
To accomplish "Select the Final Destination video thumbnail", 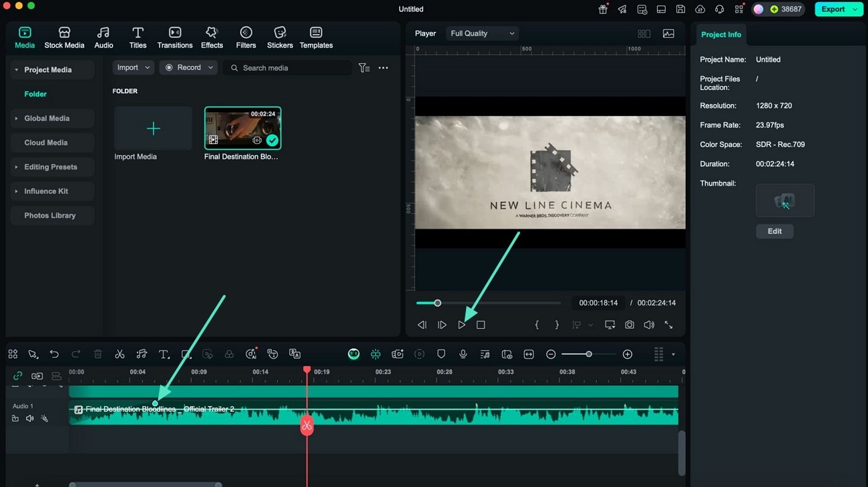I will click(x=242, y=128).
